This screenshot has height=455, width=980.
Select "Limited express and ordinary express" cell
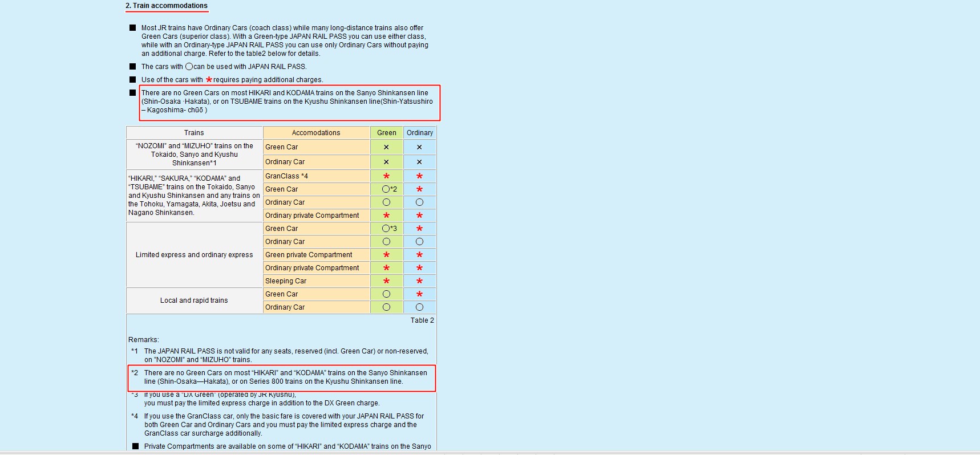tap(194, 255)
